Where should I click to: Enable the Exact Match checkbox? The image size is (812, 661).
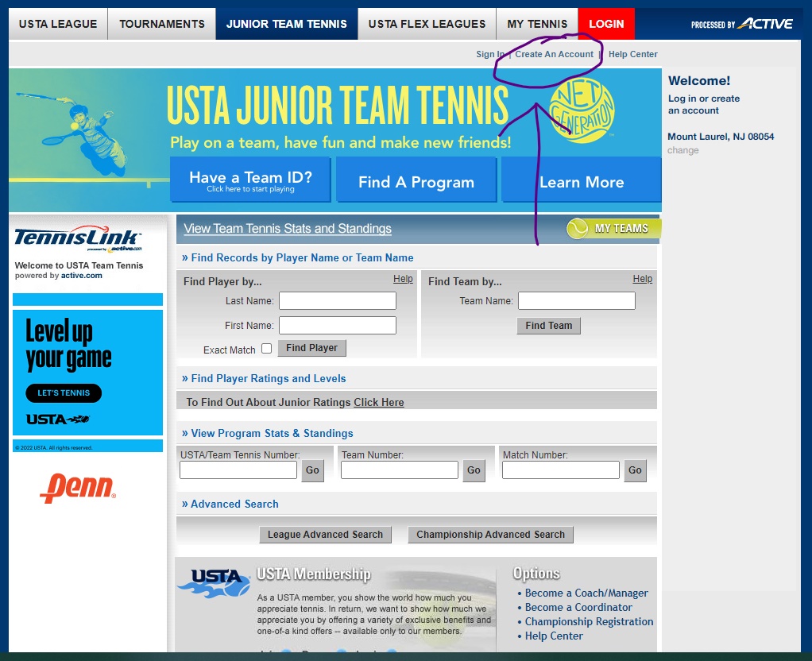[x=267, y=349]
